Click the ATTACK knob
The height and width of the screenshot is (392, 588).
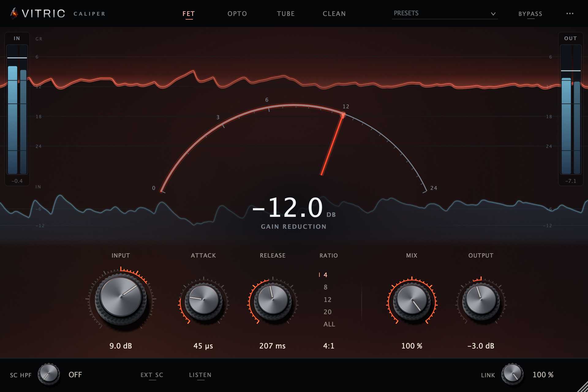point(203,301)
